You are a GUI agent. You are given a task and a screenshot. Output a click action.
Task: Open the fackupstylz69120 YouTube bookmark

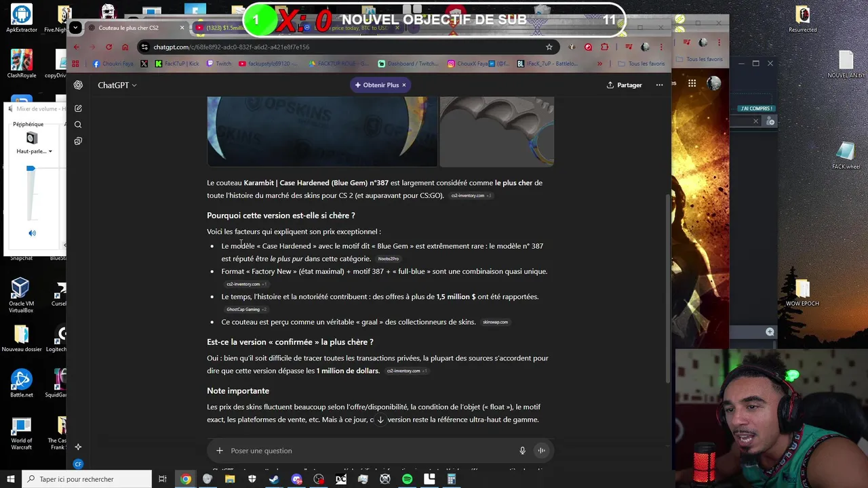[269, 64]
